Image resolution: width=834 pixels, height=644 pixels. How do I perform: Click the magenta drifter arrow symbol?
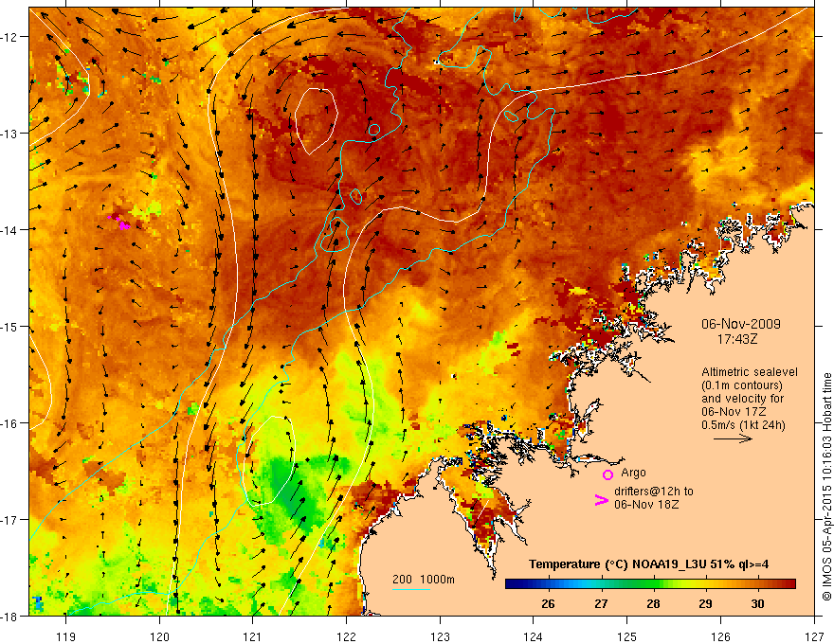click(x=602, y=500)
